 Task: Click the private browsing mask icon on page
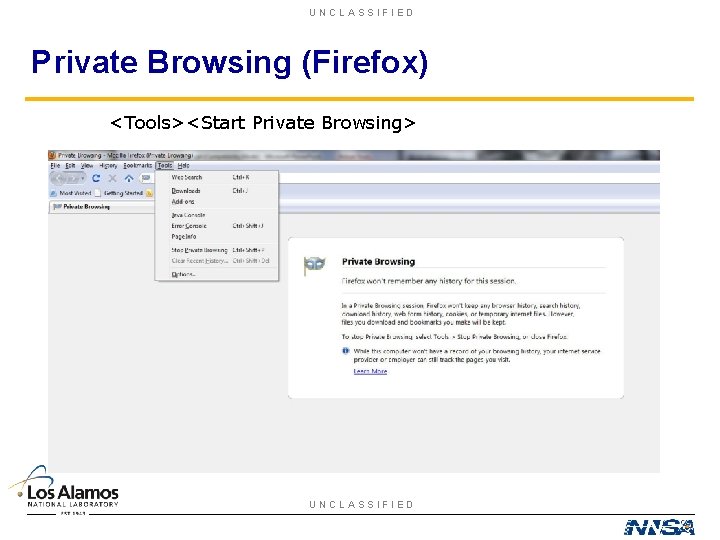(x=314, y=265)
